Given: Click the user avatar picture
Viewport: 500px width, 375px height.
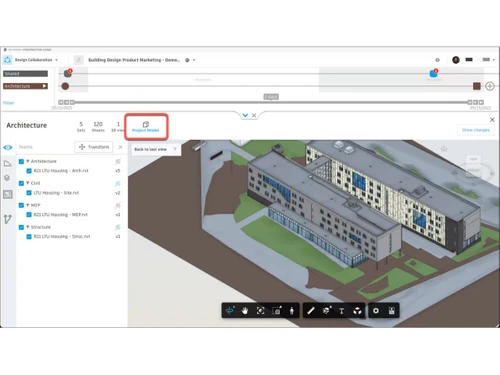Looking at the screenshot, I should 456,60.
